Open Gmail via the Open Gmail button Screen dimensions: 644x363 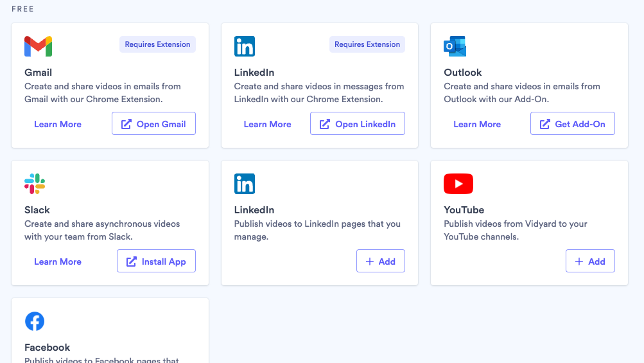coord(153,124)
